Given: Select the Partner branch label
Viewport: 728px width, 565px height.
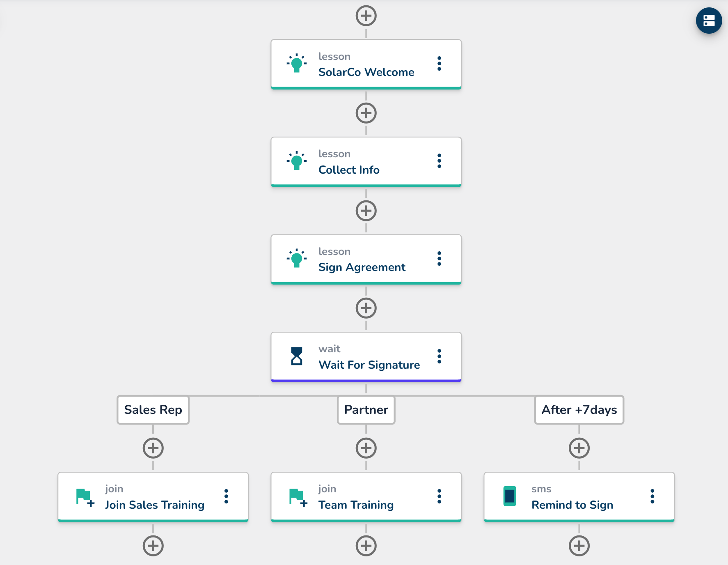Looking at the screenshot, I should pos(366,410).
